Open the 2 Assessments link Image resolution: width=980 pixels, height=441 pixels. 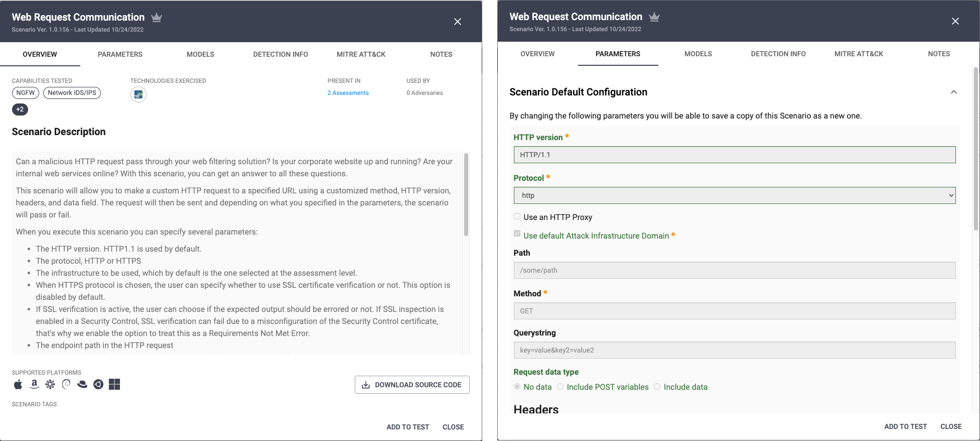348,93
